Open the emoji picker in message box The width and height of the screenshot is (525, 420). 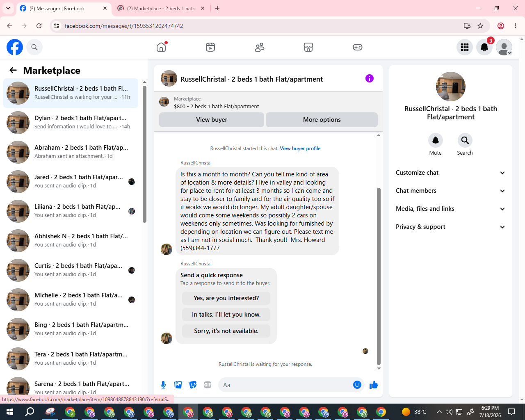(x=357, y=385)
